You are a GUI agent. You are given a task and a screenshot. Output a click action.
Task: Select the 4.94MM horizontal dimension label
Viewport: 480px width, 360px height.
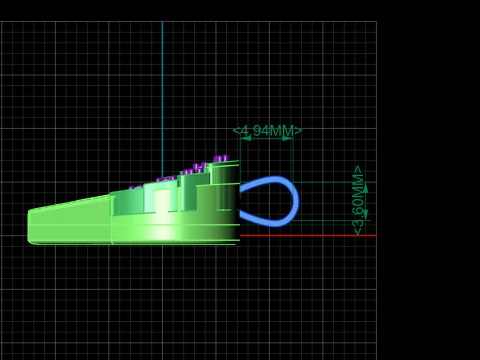[x=267, y=131]
